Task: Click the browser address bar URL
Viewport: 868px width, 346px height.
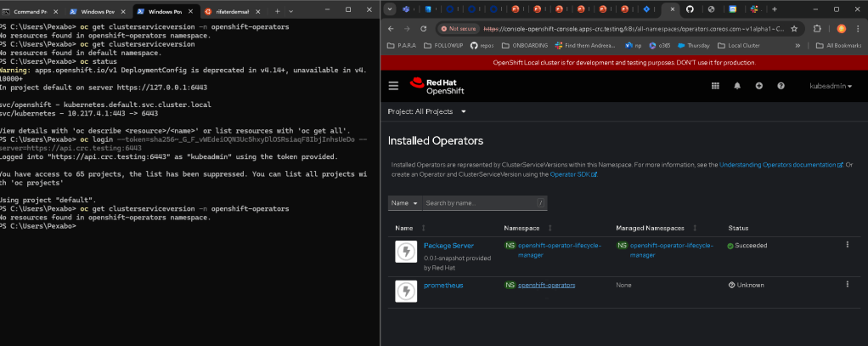Action: [x=634, y=29]
